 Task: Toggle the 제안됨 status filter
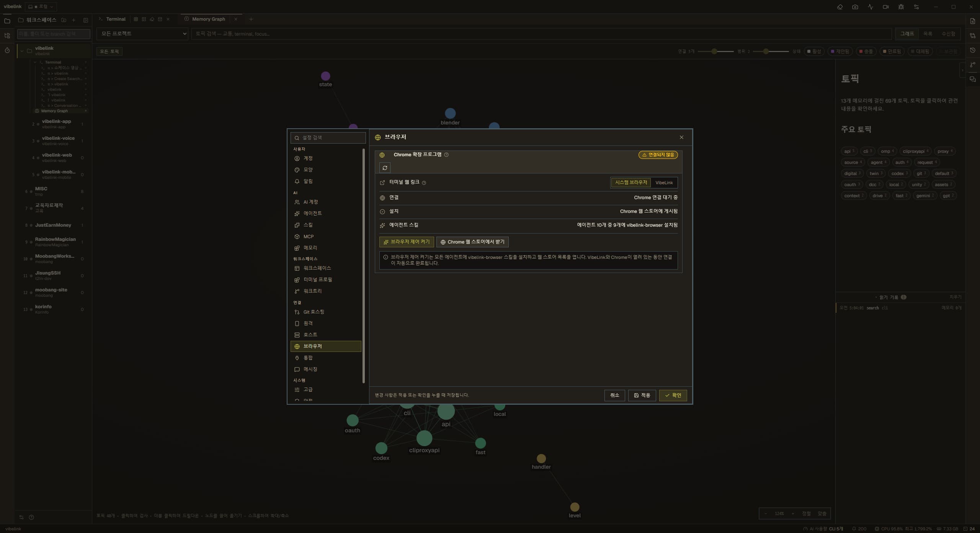(x=840, y=51)
